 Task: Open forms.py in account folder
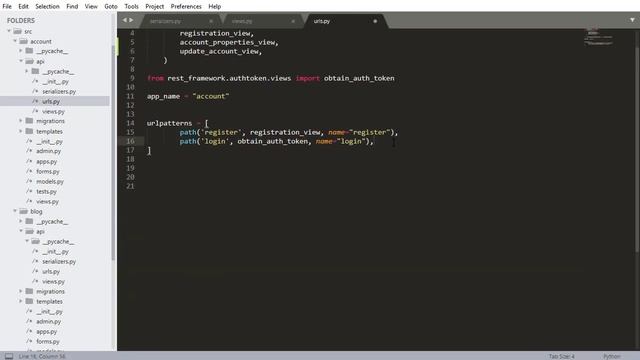pos(48,171)
